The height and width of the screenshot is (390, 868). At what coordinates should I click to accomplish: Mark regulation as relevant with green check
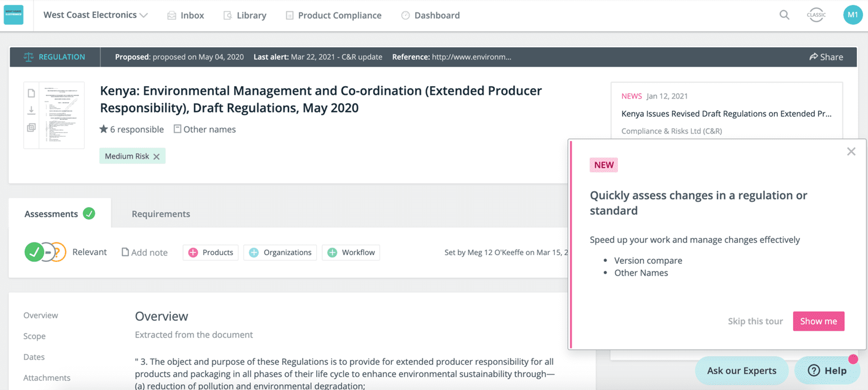[34, 252]
